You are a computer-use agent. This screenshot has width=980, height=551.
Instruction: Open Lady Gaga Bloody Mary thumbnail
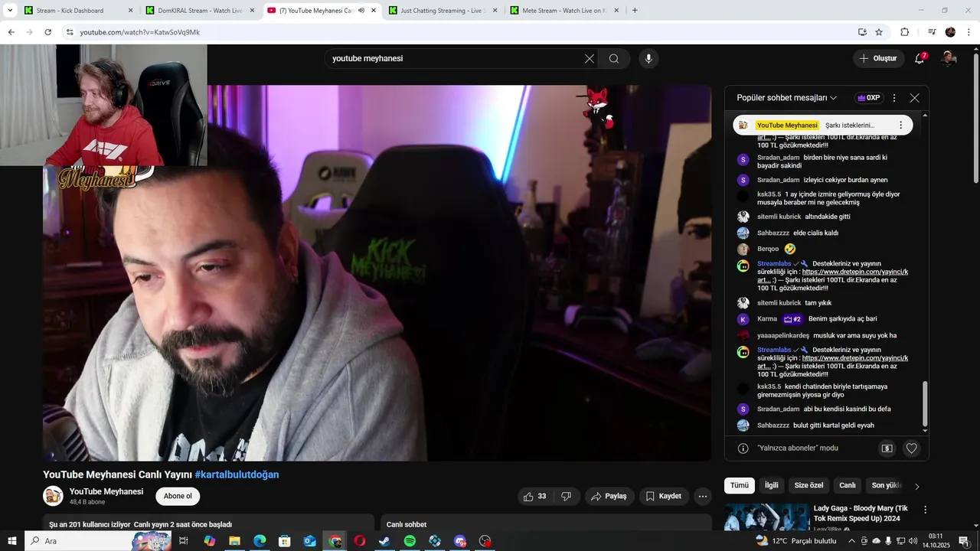[766, 517]
